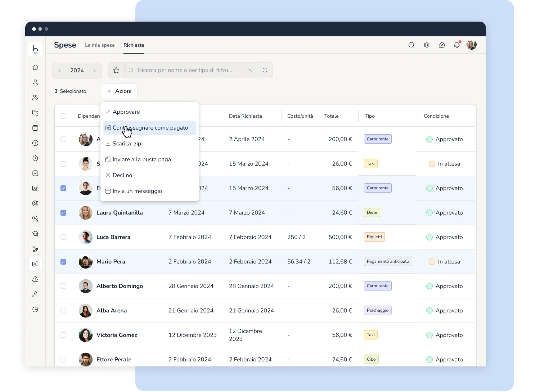Open the documents folder sidebar icon
This screenshot has width=540, height=392.
[x=35, y=113]
